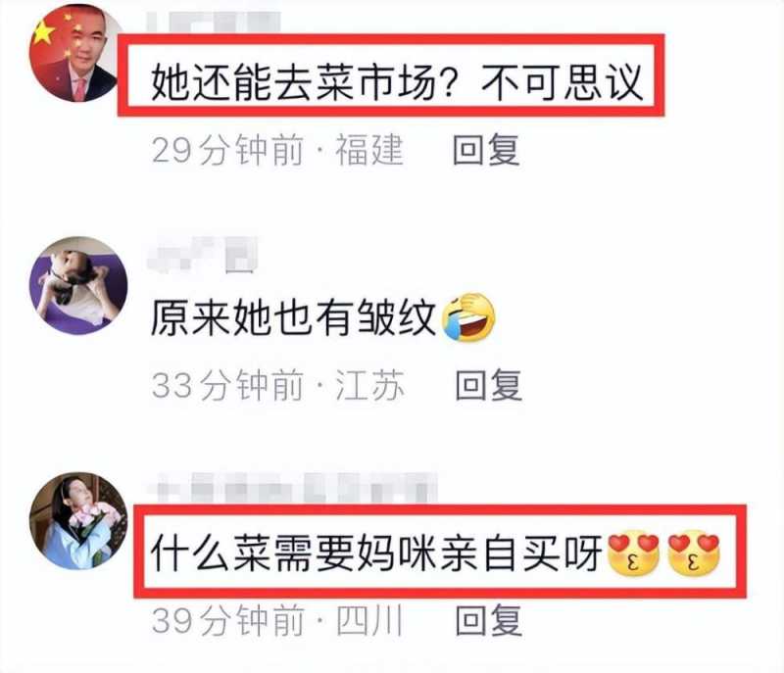784x673 pixels.
Task: Open the purple yoga-pose avatar profile
Action: (78, 285)
